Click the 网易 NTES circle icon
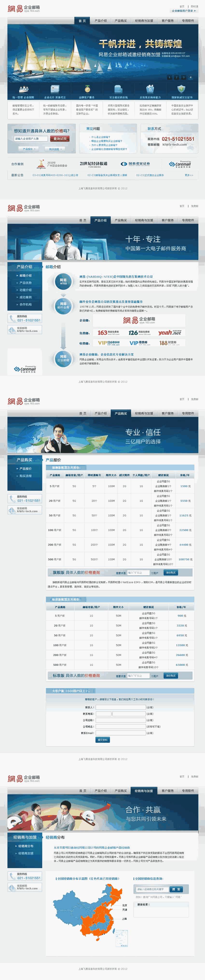Screen dimensions: 205x980 pyautogui.click(x=63, y=282)
